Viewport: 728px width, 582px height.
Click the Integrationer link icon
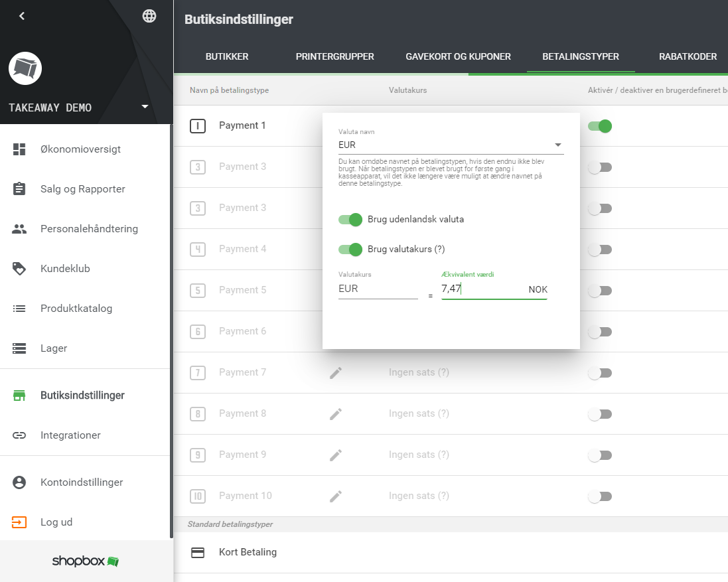(19, 435)
